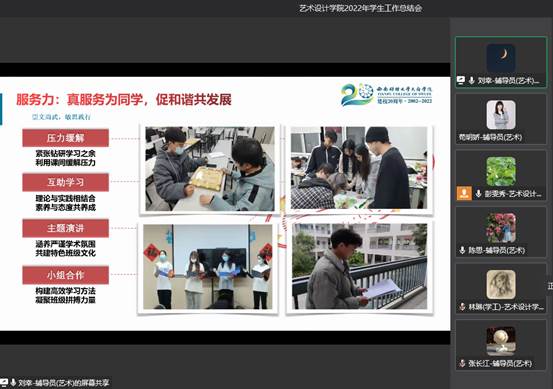Image resolution: width=553 pixels, height=389 pixels.
Task: Click the meeting title 艺术设计学院2022年学生工作总结会
Action: (x=360, y=8)
